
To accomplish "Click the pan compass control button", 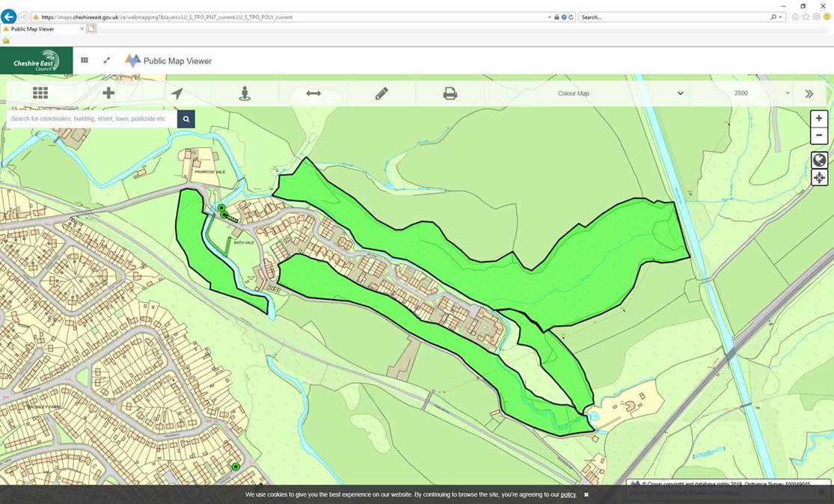I will pyautogui.click(x=819, y=178).
